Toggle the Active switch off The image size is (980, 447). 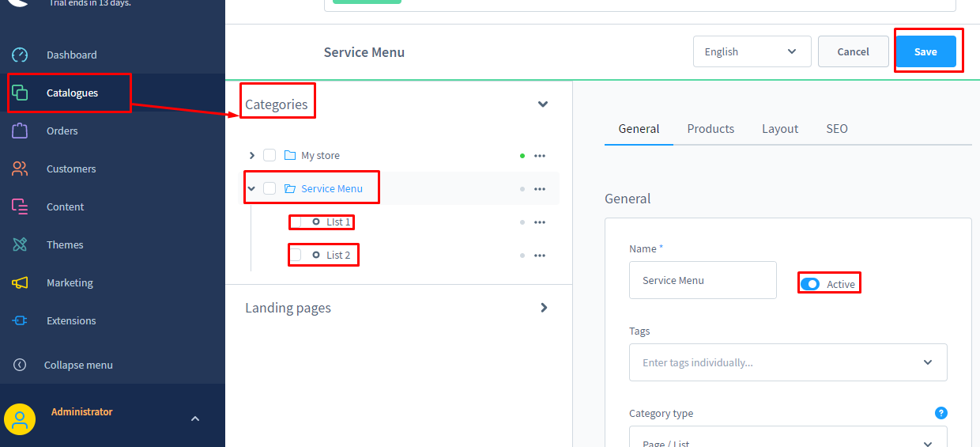click(810, 284)
